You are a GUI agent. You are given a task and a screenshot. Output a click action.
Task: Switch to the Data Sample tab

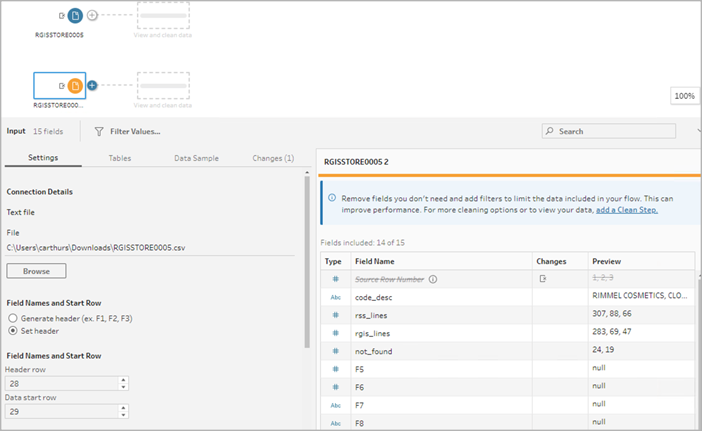pyautogui.click(x=197, y=158)
